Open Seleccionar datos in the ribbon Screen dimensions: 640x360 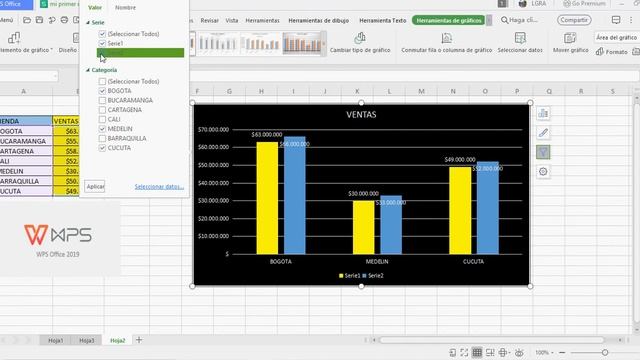click(x=520, y=42)
